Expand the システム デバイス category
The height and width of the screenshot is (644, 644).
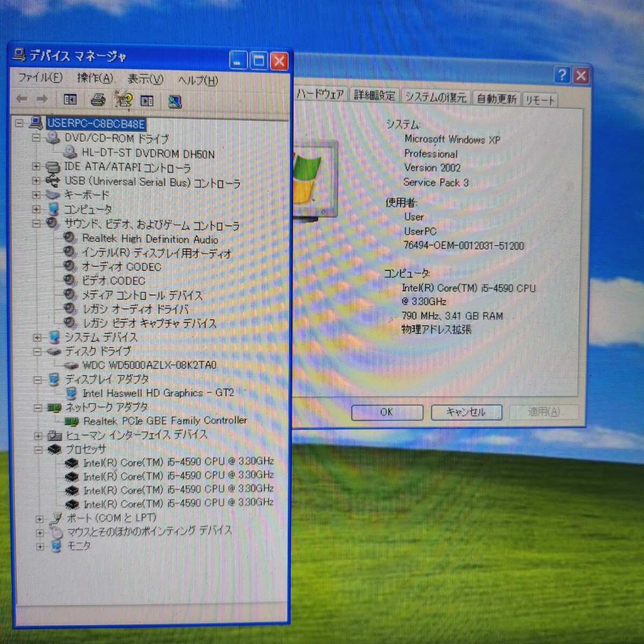coord(37,338)
